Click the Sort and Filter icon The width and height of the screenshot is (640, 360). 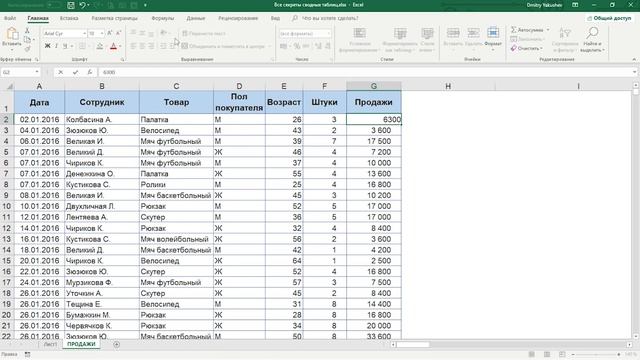(565, 33)
